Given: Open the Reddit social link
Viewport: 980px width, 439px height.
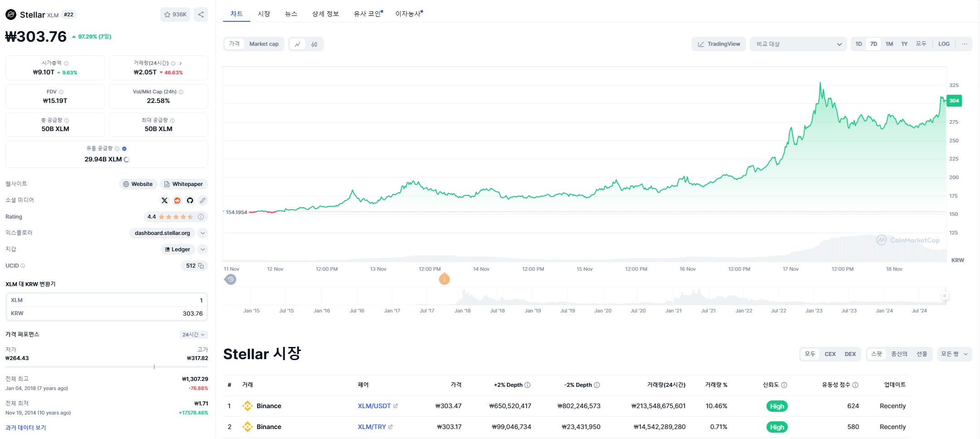Looking at the screenshot, I should (x=177, y=200).
